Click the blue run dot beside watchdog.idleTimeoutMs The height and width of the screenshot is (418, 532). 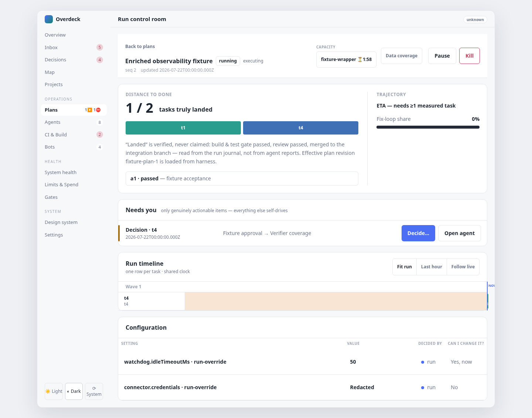click(x=423, y=362)
